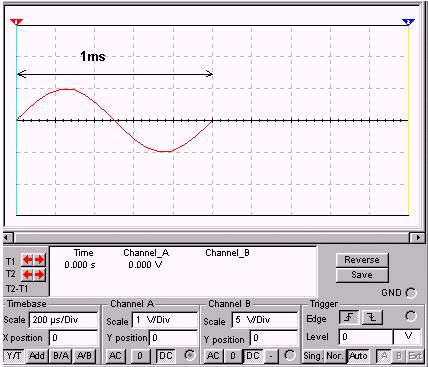Click Channel B minus (invert) button
Screen dimensions: 428x367
coord(271,356)
